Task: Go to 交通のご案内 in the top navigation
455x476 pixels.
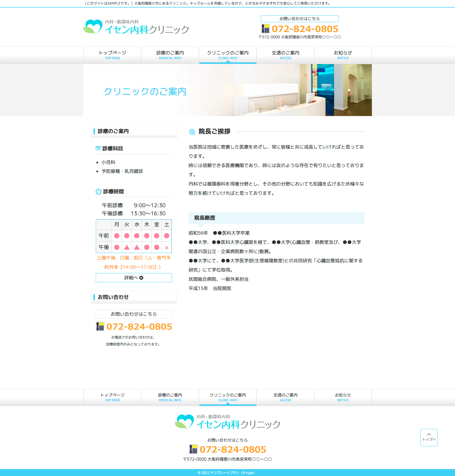Action: 285,55
